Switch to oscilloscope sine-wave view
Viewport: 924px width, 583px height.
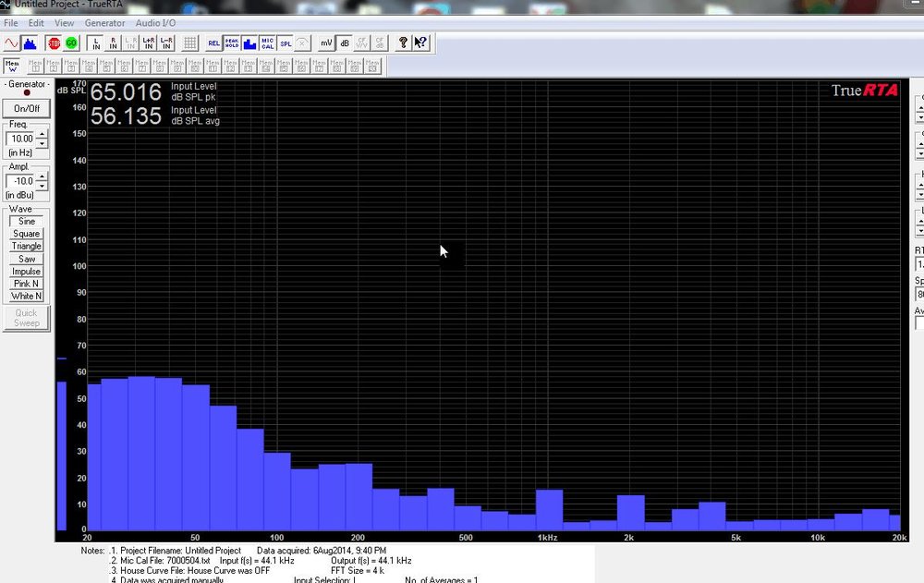11,43
